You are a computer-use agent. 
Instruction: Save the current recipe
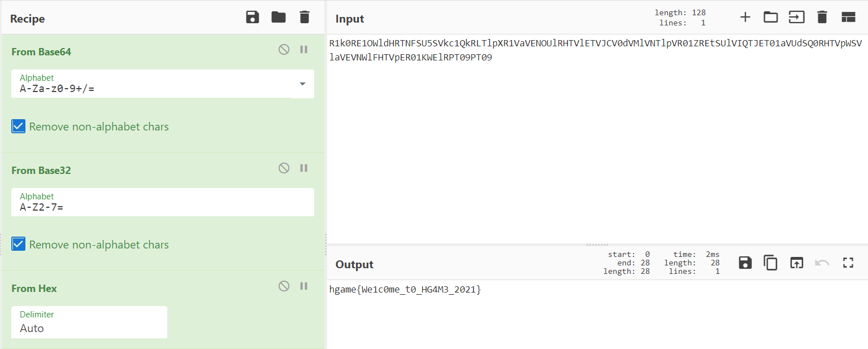[x=253, y=18]
